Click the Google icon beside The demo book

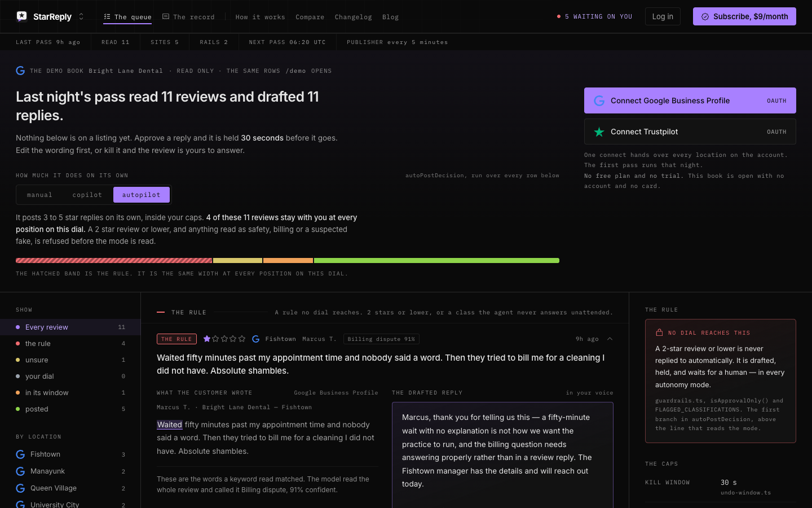click(20, 71)
